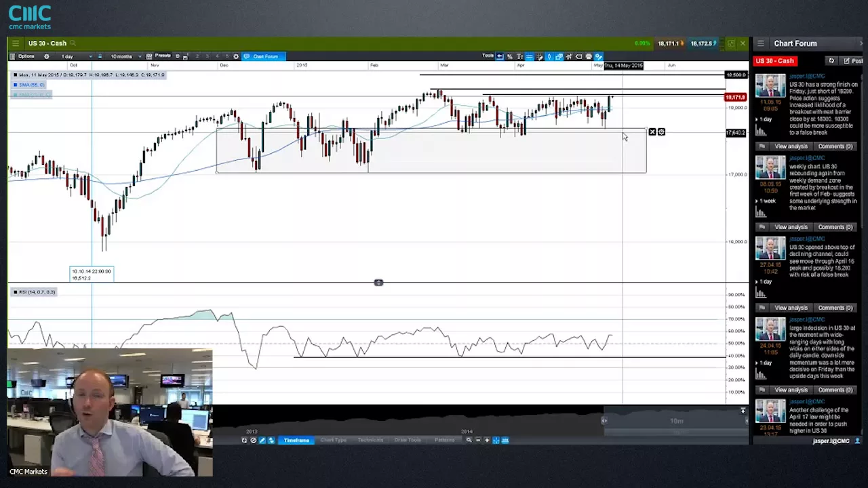Click the ninth icon in the Tools bar
The width and height of the screenshot is (868, 488).
tap(579, 56)
